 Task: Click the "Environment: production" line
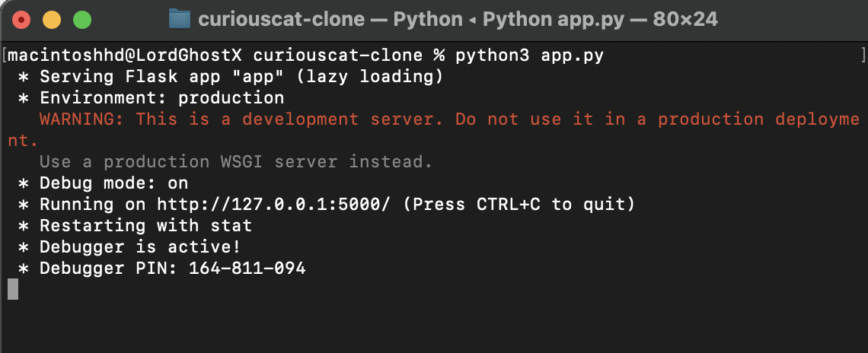click(161, 98)
